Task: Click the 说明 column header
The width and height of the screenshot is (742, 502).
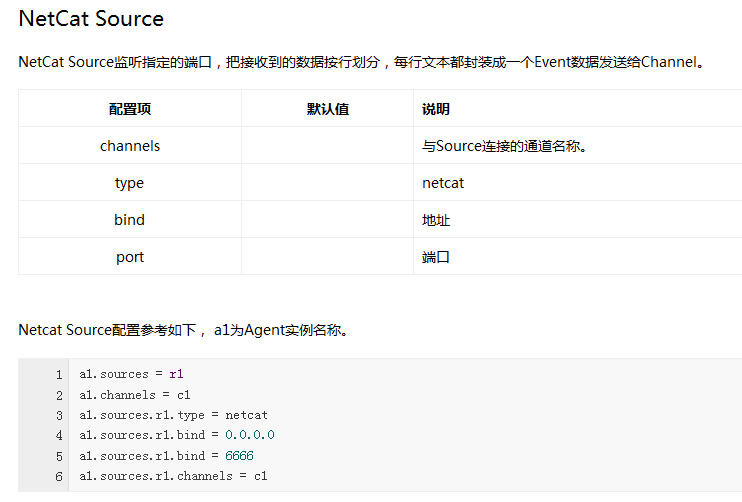Action: point(436,109)
